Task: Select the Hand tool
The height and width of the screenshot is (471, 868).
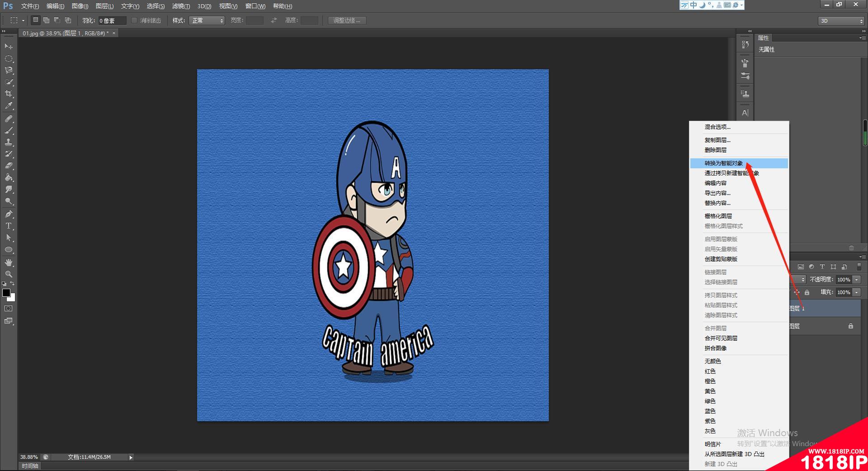Action: click(x=9, y=262)
